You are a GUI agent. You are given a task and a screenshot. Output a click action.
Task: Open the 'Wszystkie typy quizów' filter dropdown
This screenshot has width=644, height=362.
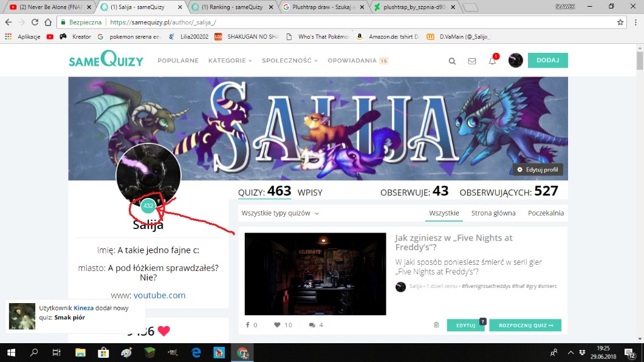coord(280,213)
